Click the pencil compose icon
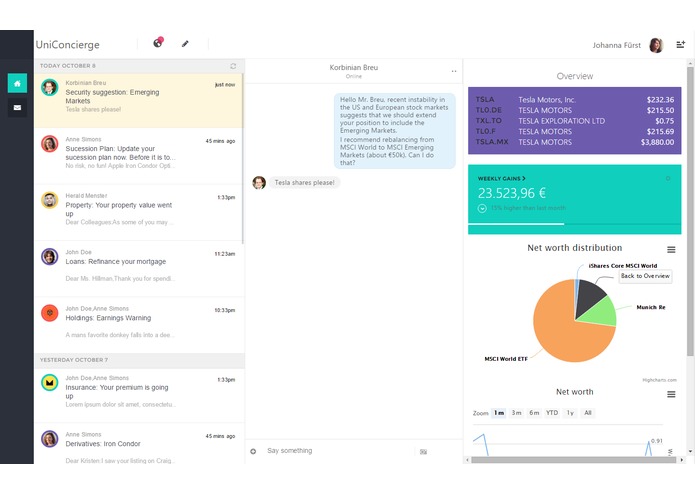The height and width of the screenshot is (494, 695). point(185,43)
